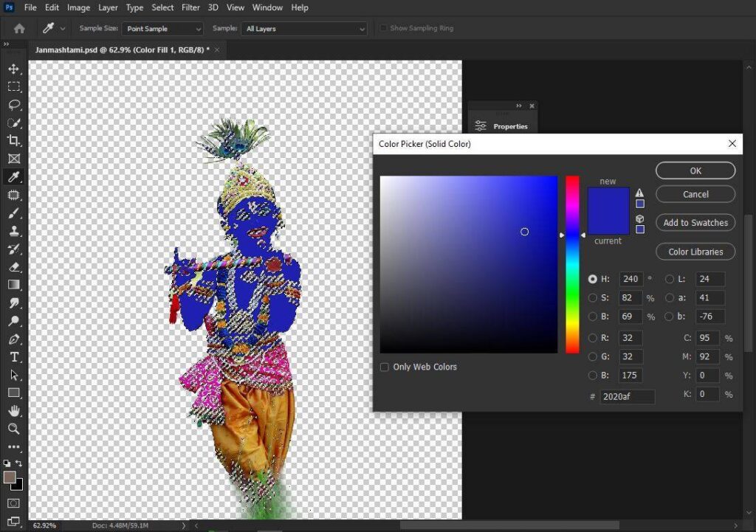Enable the Only Web Colors checkbox

[x=384, y=367]
